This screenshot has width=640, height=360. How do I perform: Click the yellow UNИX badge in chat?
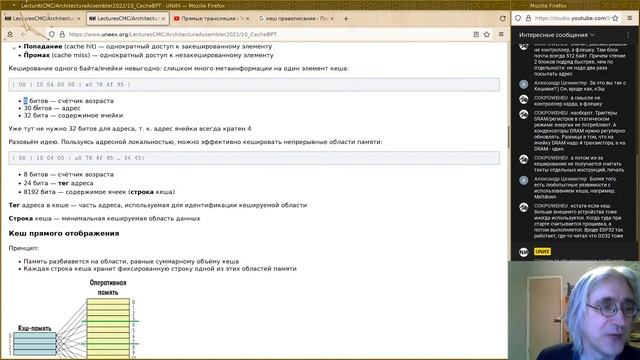coord(542,251)
